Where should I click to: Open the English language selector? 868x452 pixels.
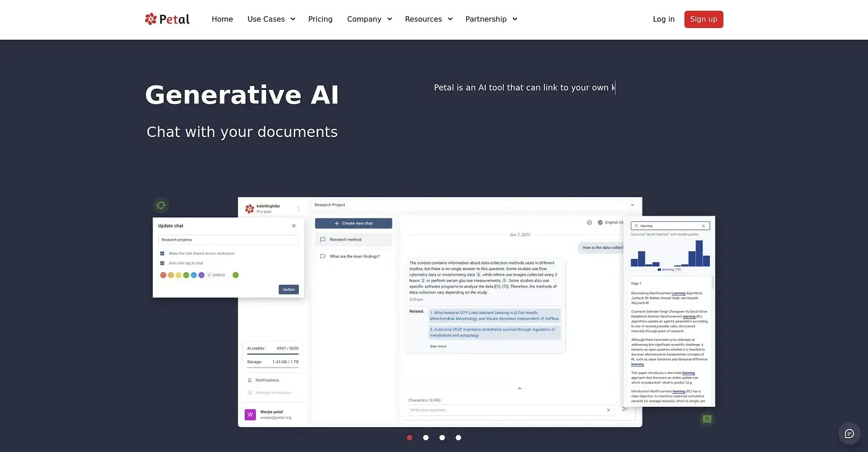[x=610, y=222]
